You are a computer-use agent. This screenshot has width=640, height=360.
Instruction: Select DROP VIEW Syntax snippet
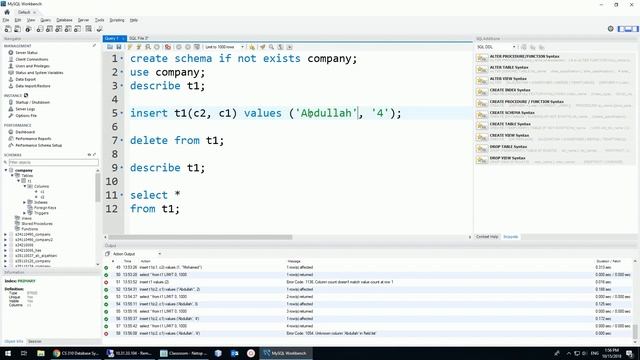pos(555,160)
